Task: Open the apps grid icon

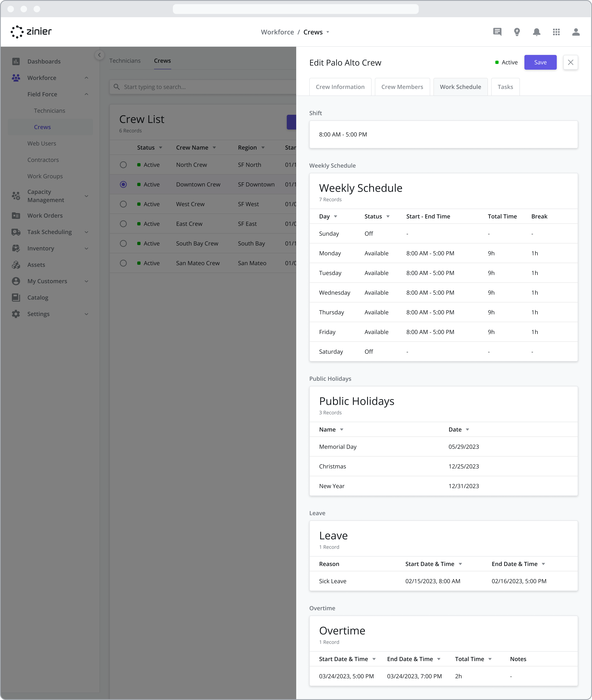Action: tap(556, 32)
